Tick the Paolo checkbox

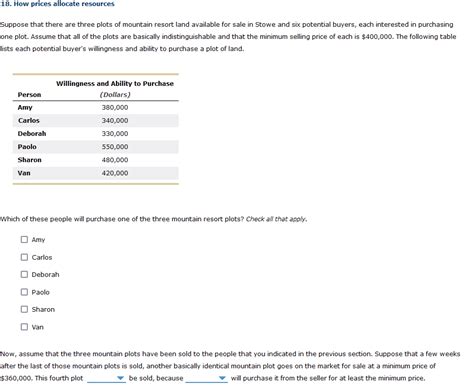24,292
